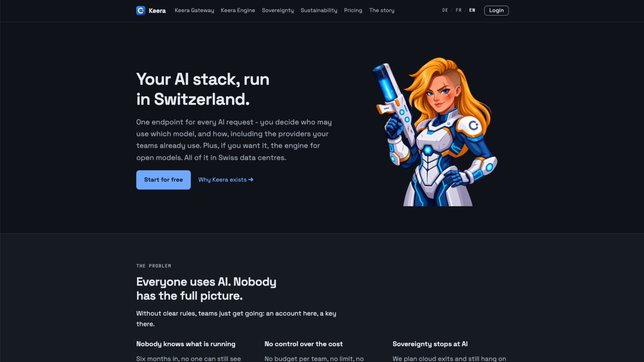Click the Keera brand name
Viewport: 644px width, 362px height.
pyautogui.click(x=157, y=11)
